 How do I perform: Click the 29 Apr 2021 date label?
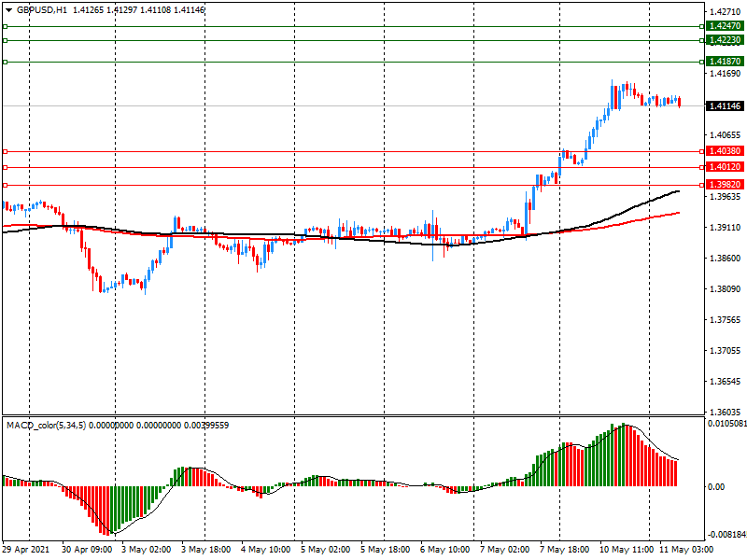(x=25, y=551)
